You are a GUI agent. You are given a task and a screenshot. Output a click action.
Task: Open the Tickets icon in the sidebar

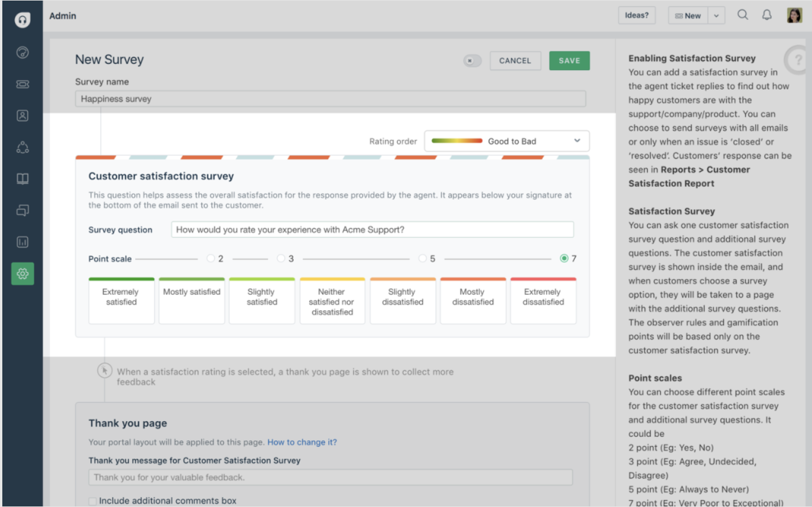pos(23,84)
